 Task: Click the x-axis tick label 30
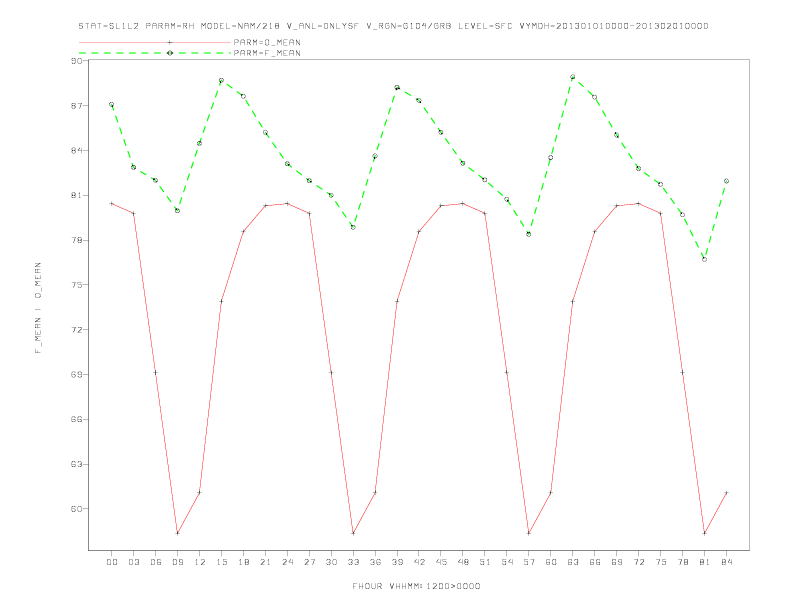(x=331, y=562)
